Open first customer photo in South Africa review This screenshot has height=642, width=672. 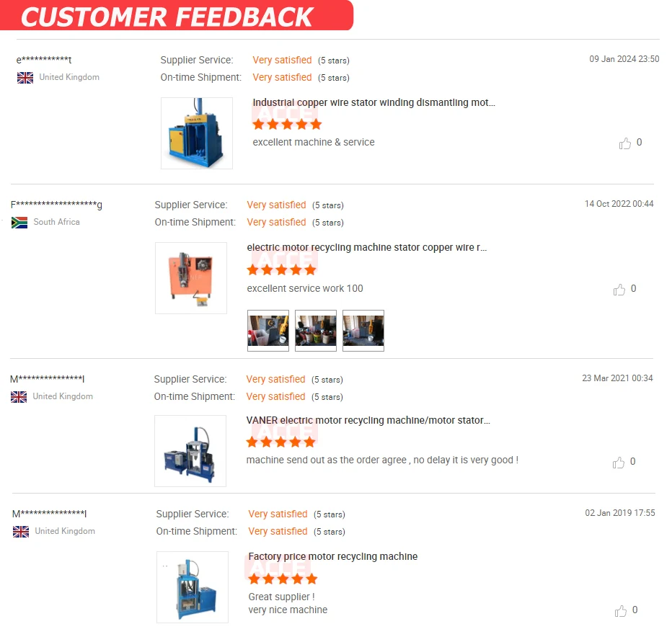268,331
